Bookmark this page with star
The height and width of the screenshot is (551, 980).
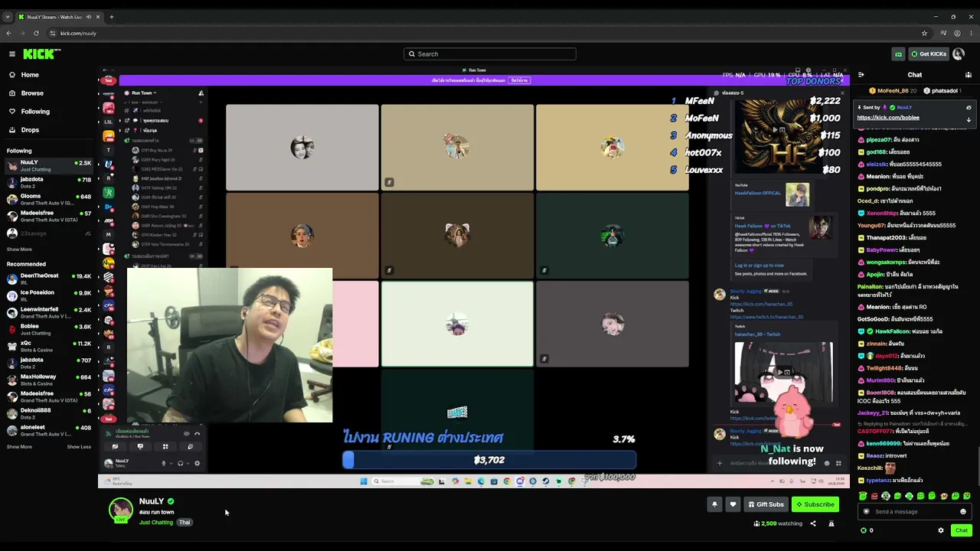click(924, 34)
